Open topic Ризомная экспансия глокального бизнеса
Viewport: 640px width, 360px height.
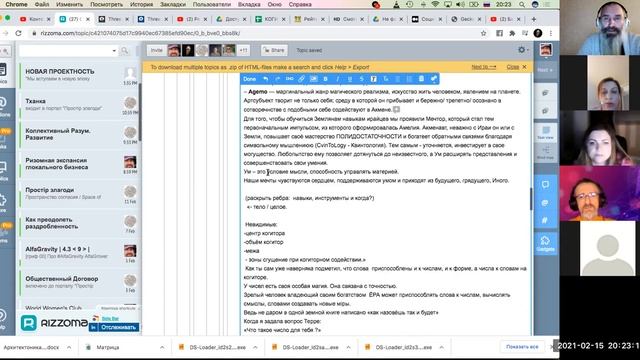[x=79, y=164]
